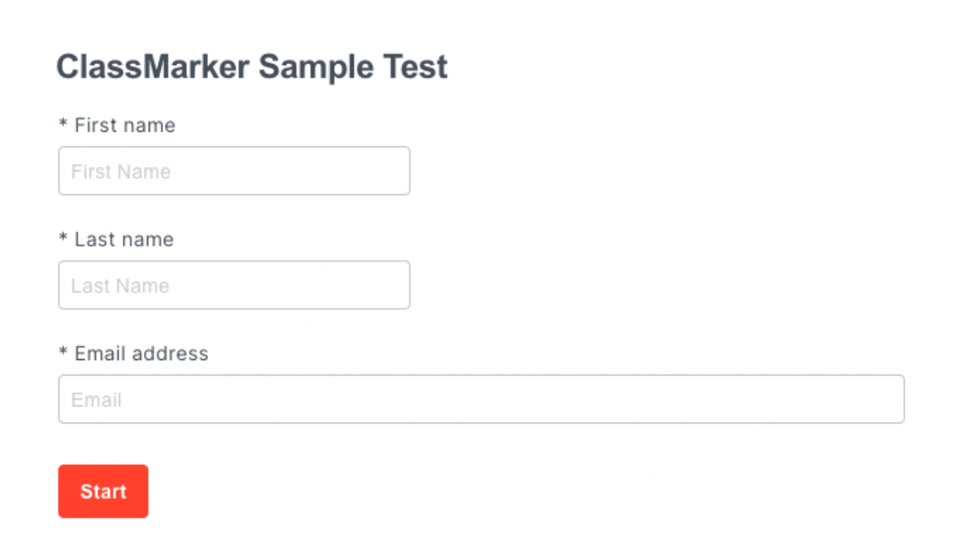
Task: Click the "First Name" placeholder text
Action: [121, 171]
